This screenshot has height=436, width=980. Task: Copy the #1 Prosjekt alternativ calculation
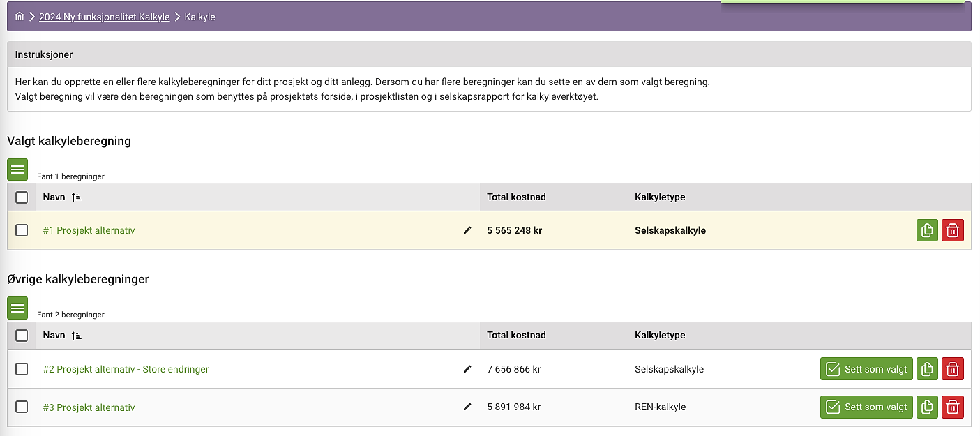pyautogui.click(x=927, y=230)
